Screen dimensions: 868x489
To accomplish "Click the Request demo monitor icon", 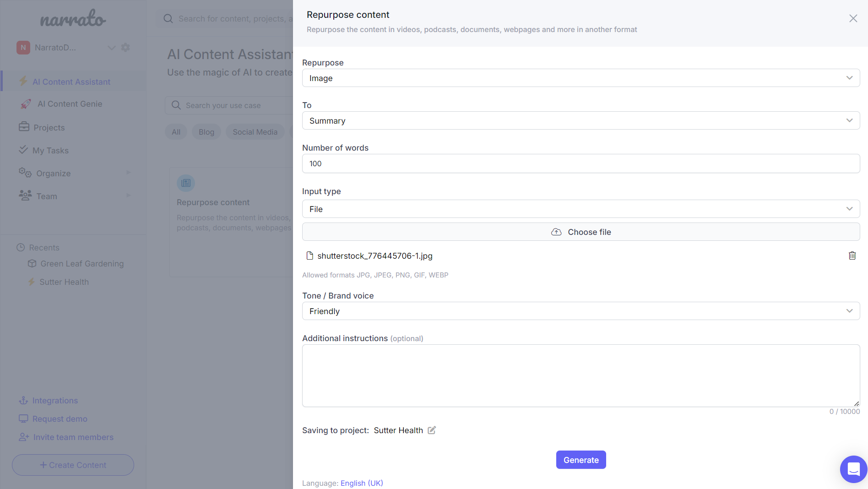I will point(23,418).
